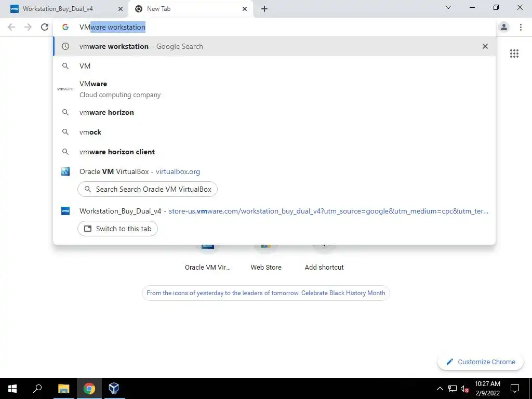This screenshot has width=532, height=399.
Task: Show hidden system tray icons
Action: point(440,389)
